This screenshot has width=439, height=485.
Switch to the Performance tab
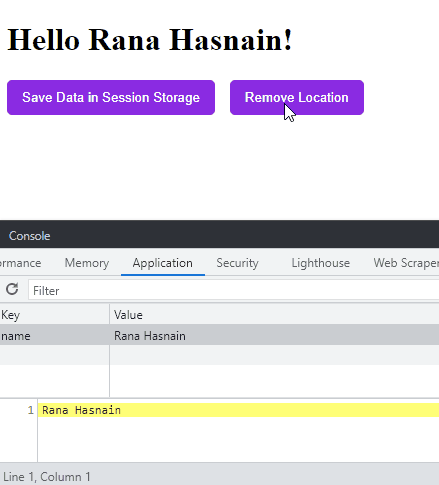pyautogui.click(x=21, y=263)
